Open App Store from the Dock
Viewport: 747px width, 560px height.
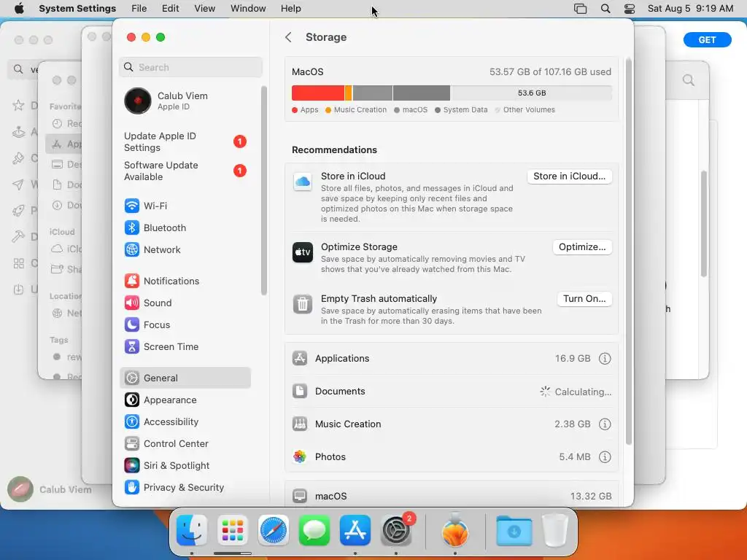click(x=355, y=530)
